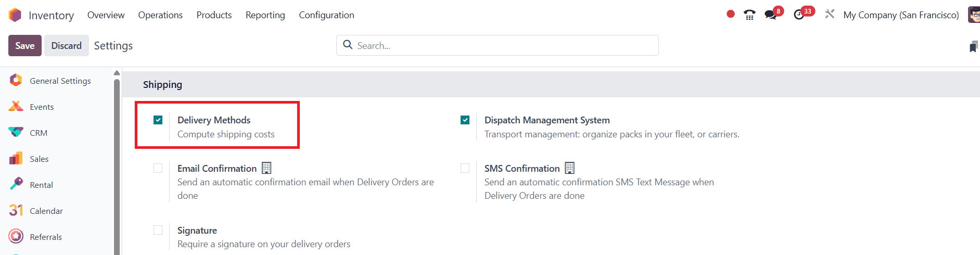Click the Sales sidebar icon
The image size is (980, 255).
point(16,158)
